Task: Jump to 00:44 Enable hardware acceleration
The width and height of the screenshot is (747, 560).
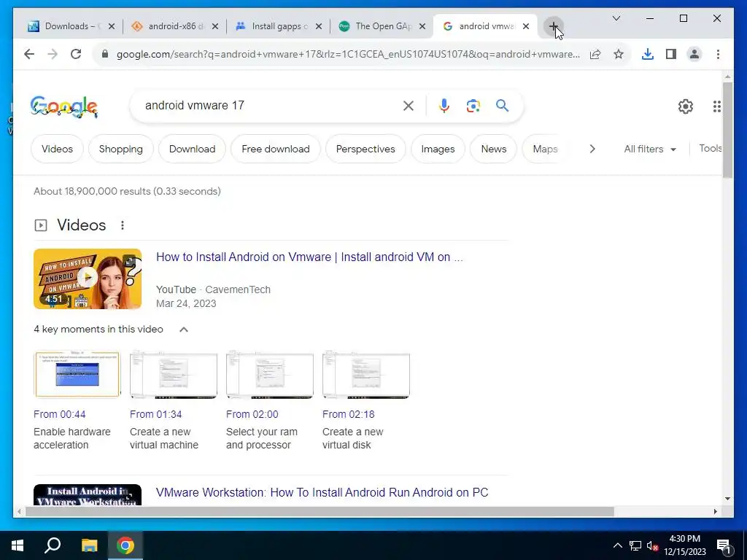Action: tap(77, 401)
